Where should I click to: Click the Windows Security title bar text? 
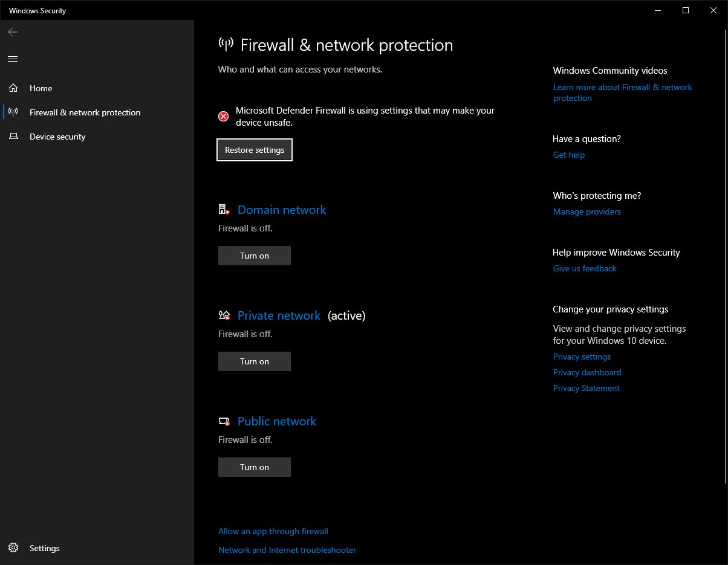coord(37,11)
